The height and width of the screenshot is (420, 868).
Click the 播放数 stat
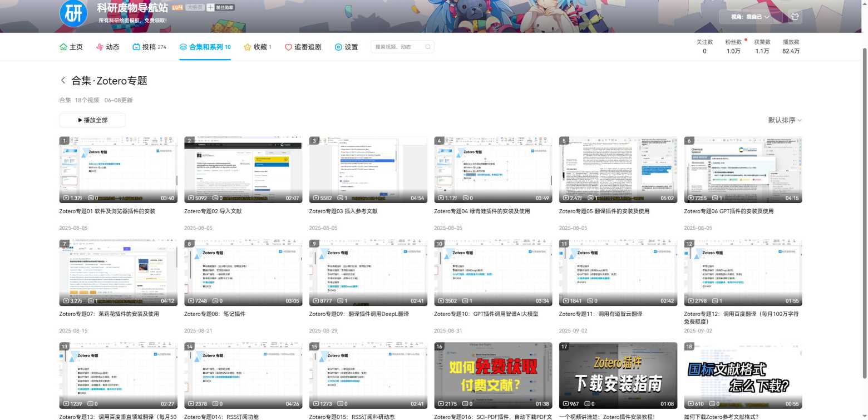click(x=791, y=47)
